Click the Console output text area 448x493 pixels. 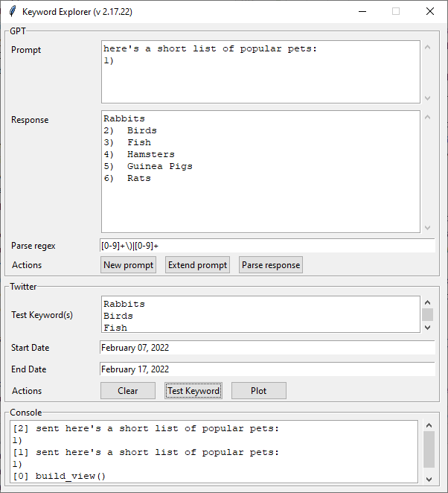tap(214, 452)
